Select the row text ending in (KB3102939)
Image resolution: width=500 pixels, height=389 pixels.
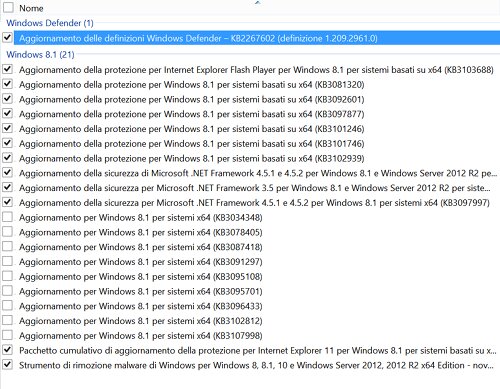point(192,158)
